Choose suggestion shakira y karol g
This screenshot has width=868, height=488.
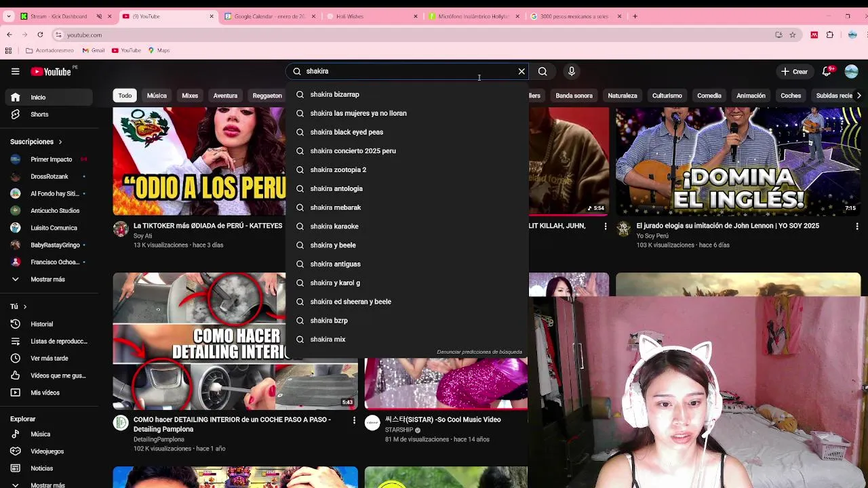point(407,283)
